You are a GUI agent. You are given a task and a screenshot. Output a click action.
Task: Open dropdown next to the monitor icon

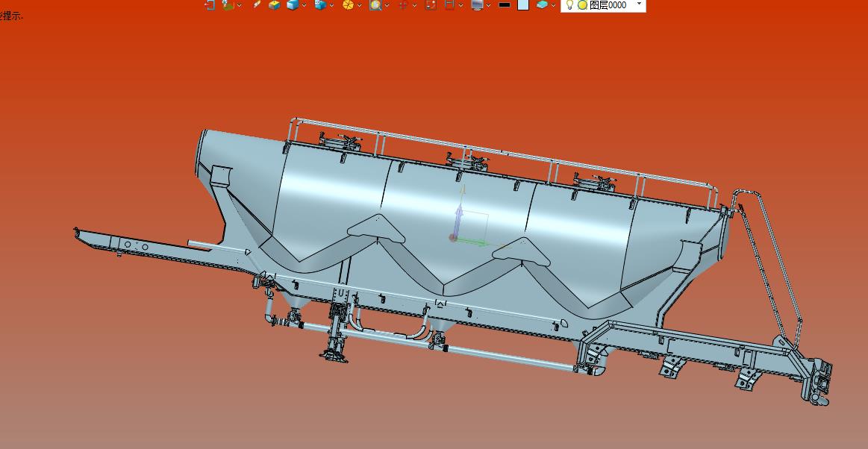point(488,5)
